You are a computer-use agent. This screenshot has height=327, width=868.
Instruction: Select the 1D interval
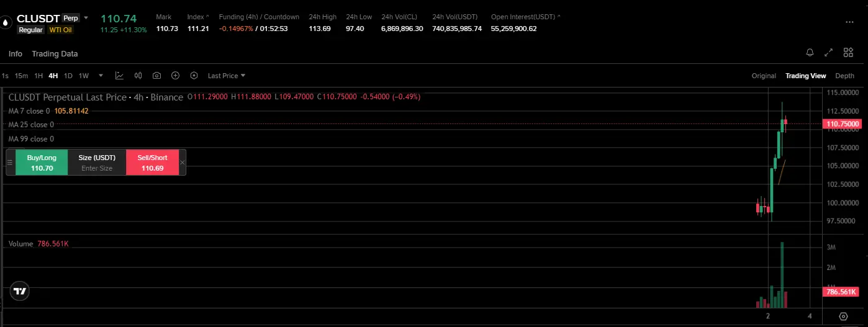(68, 76)
